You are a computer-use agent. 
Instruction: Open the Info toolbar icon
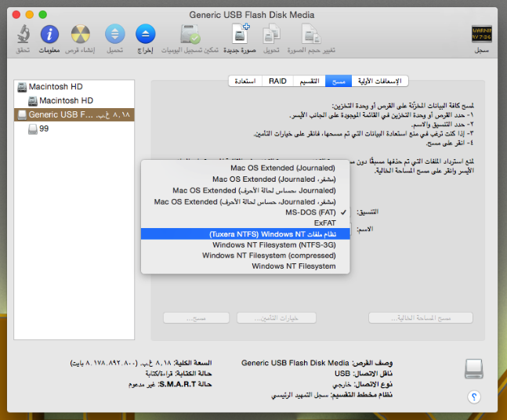point(49,34)
